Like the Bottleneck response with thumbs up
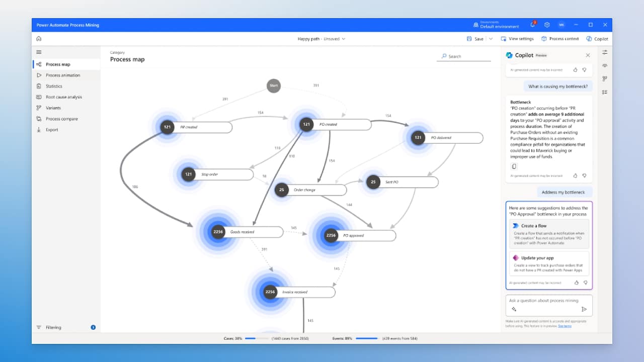644x362 pixels. point(576,175)
